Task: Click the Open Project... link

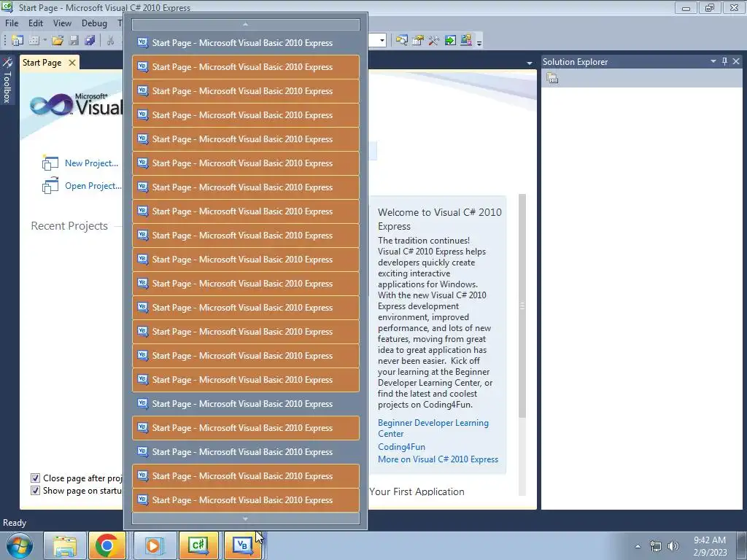Action: point(93,186)
